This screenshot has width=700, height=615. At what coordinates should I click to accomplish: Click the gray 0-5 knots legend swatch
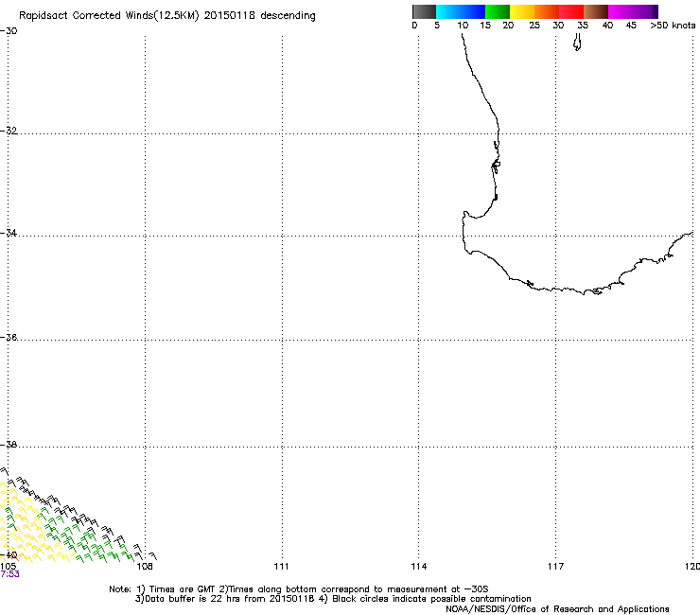tap(424, 11)
